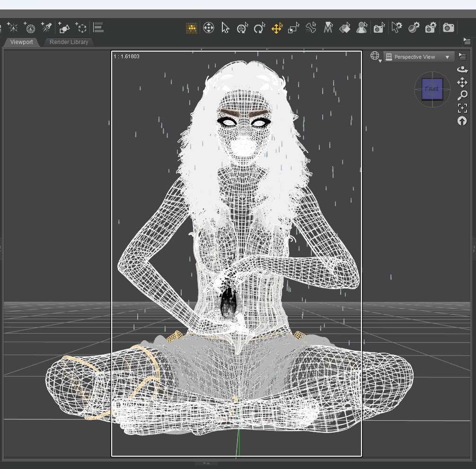Click the orbit camera control
This screenshot has width=476, height=469.
[462, 70]
